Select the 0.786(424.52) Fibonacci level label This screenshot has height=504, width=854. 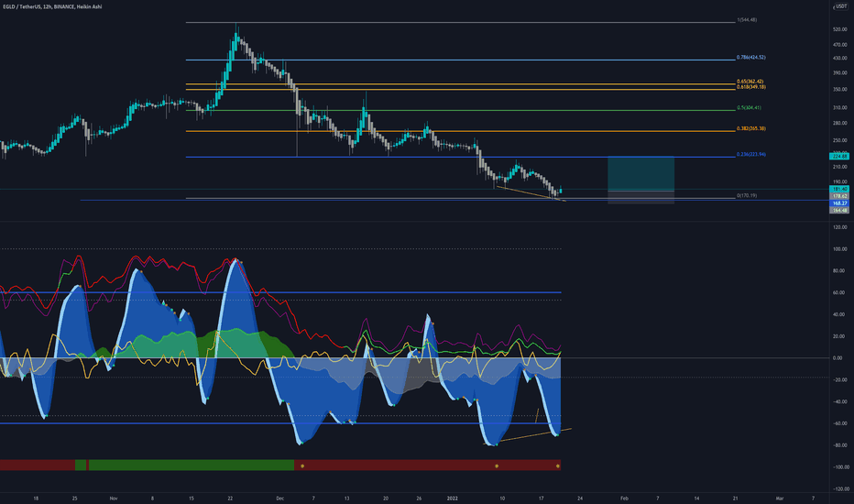click(x=751, y=57)
